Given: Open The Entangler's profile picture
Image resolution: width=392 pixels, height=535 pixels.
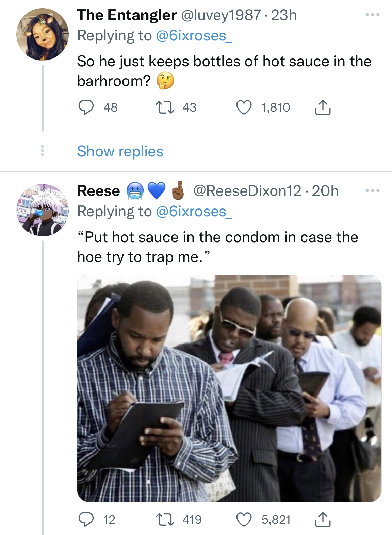Looking at the screenshot, I should (43, 34).
